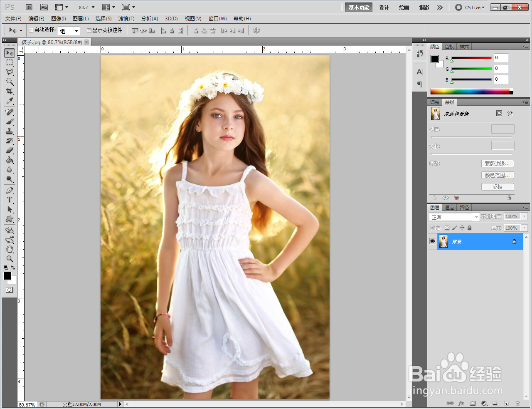Open the view extras dropdown
532x409 pixels.
click(x=62, y=7)
